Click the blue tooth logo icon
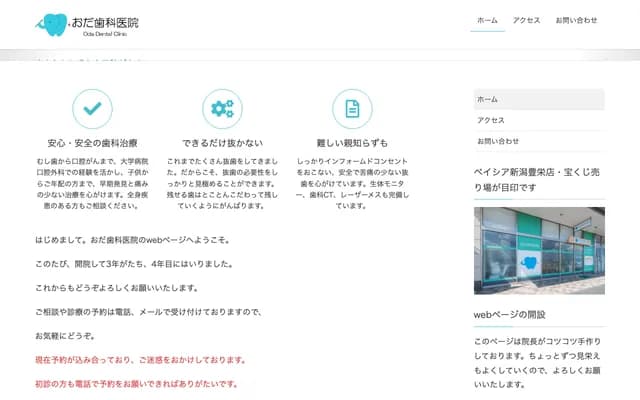Viewport: 640px width, 400px height. [x=52, y=24]
